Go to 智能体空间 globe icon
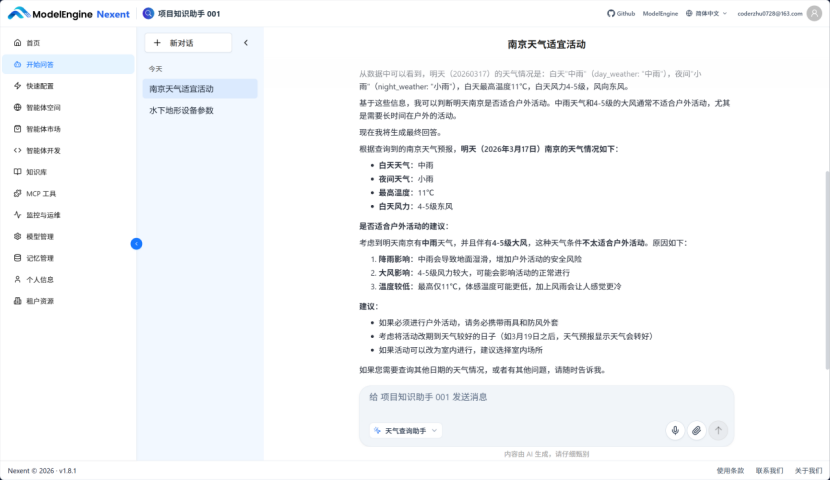The height and width of the screenshot is (480, 830). 17,107
